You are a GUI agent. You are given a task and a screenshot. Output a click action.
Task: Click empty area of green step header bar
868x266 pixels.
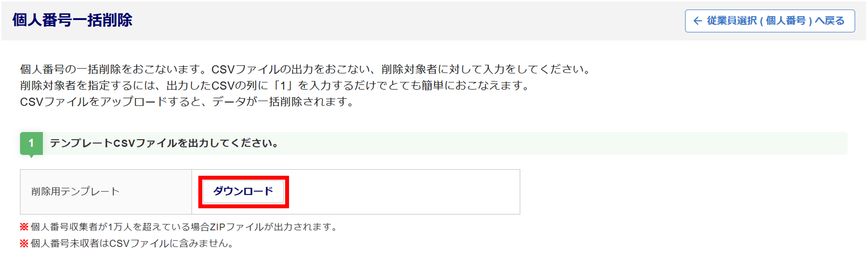click(564, 143)
